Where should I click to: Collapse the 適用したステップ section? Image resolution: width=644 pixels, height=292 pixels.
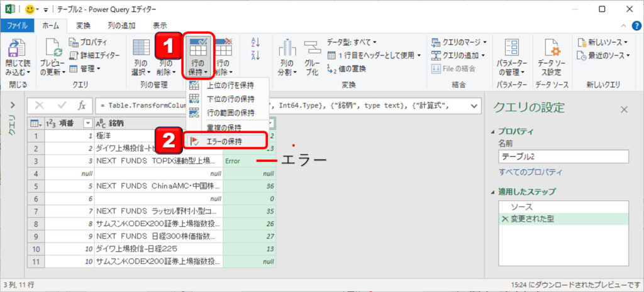pos(493,192)
